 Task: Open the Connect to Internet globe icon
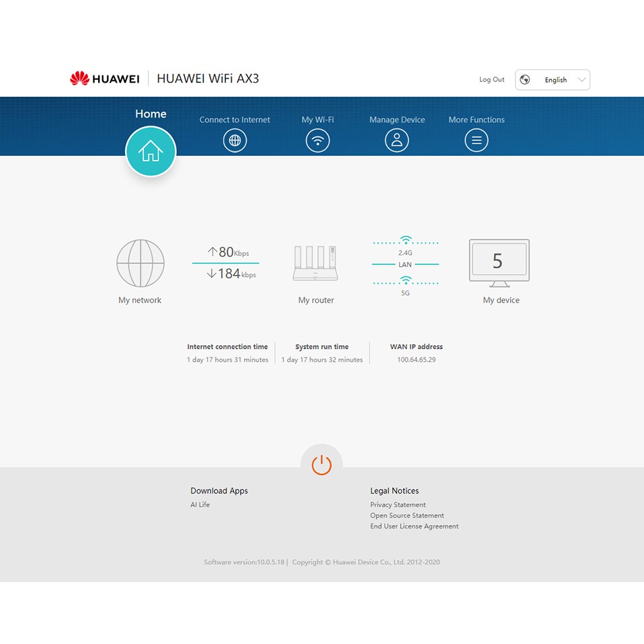pos(235,140)
